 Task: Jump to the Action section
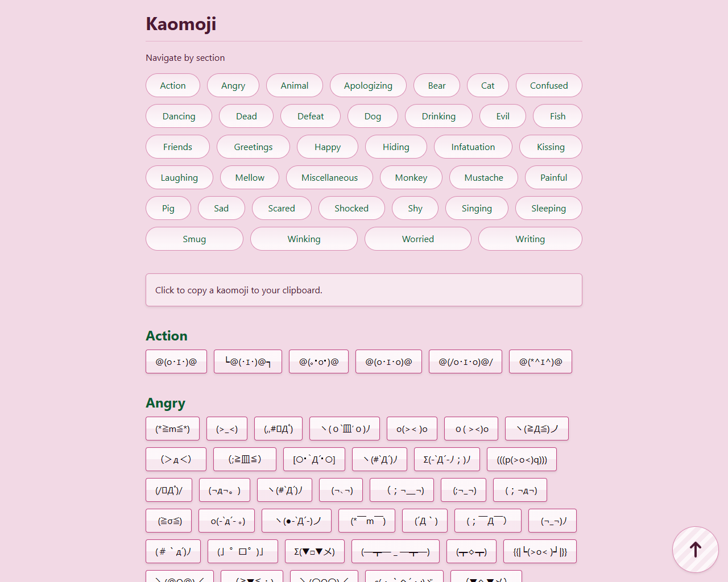coord(173,85)
